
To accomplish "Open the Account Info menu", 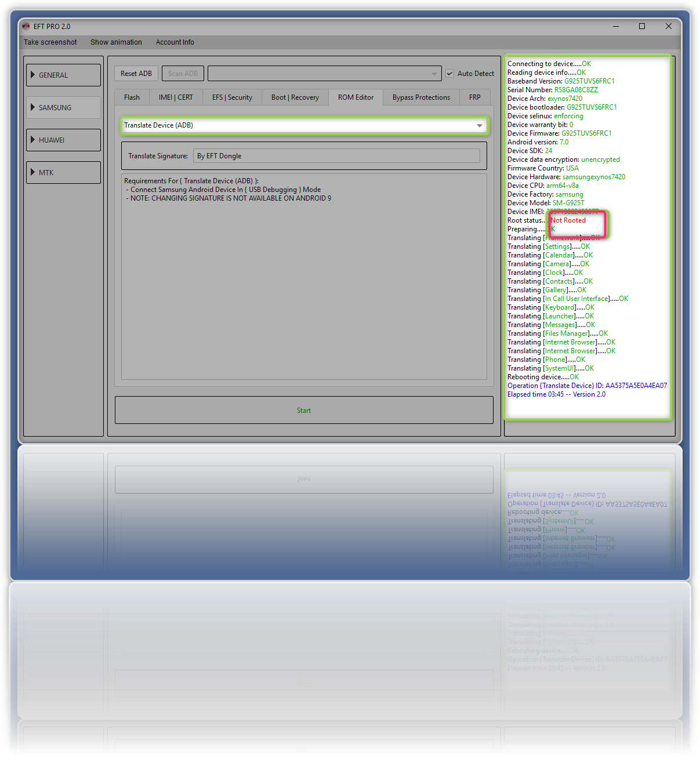I will (175, 42).
